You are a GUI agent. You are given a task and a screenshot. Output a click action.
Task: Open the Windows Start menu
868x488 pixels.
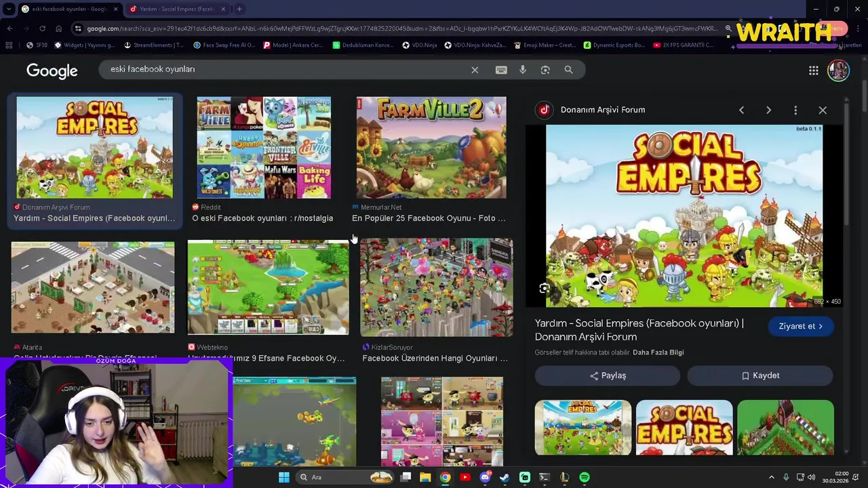pyautogui.click(x=284, y=477)
